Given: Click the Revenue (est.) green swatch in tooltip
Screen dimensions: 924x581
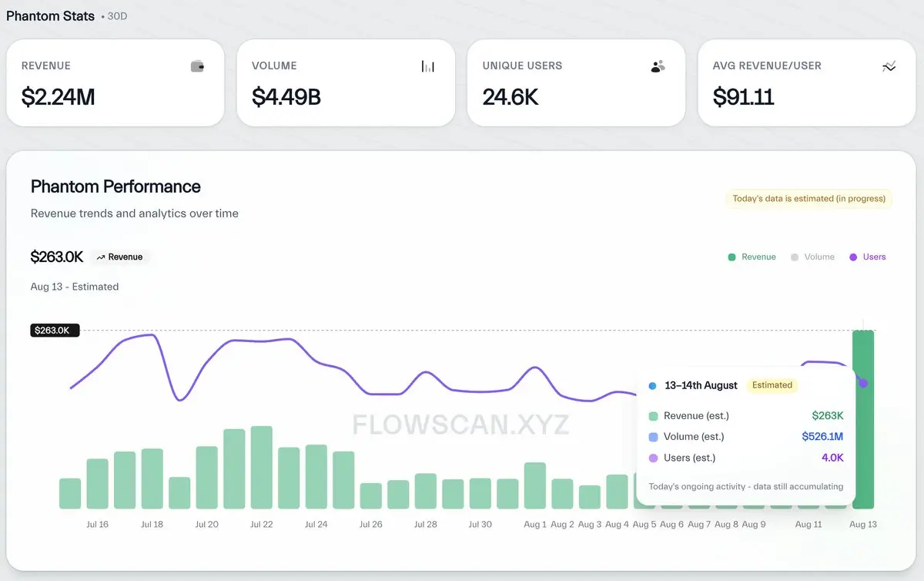Looking at the screenshot, I should tap(654, 416).
